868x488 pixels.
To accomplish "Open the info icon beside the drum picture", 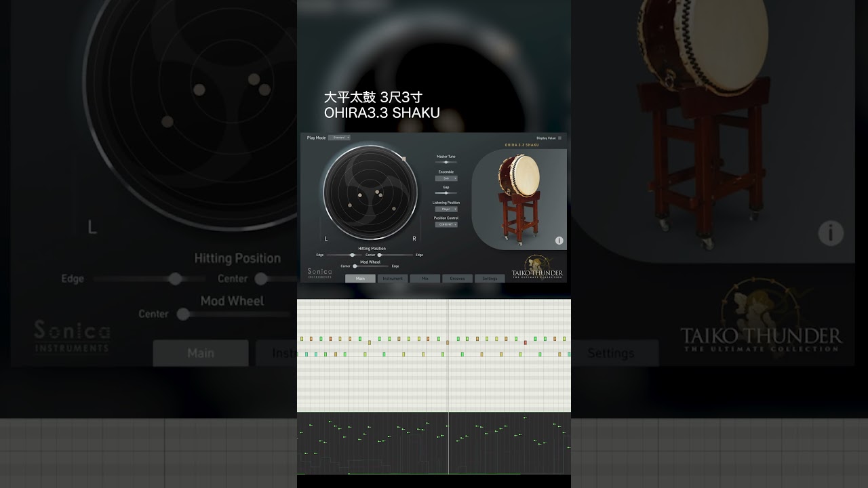I will (559, 241).
